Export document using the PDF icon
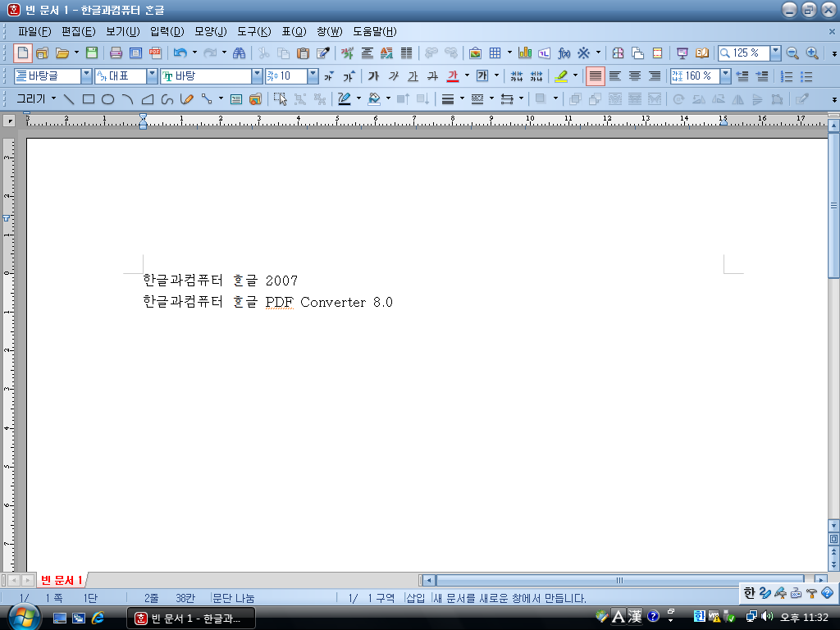This screenshot has width=840, height=630. point(155,53)
